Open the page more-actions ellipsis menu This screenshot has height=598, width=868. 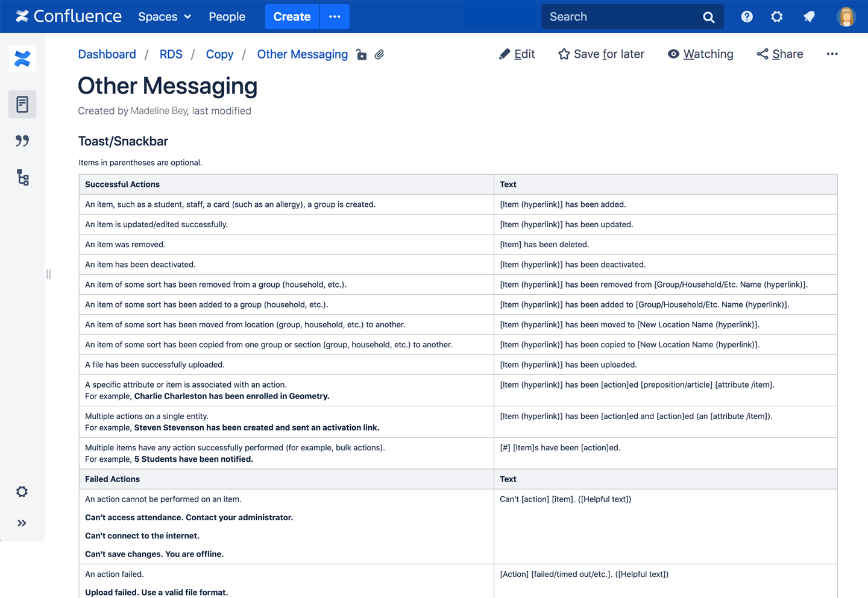coord(832,54)
